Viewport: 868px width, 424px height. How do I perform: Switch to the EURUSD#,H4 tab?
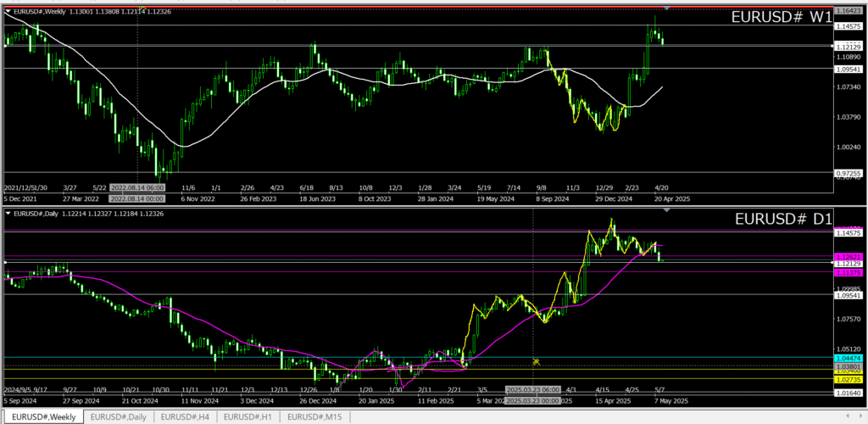185,417
